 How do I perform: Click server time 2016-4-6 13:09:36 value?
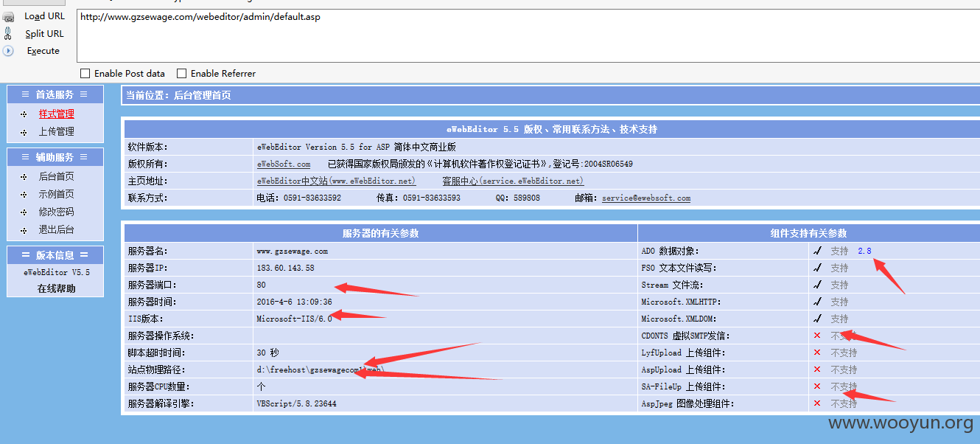(294, 302)
